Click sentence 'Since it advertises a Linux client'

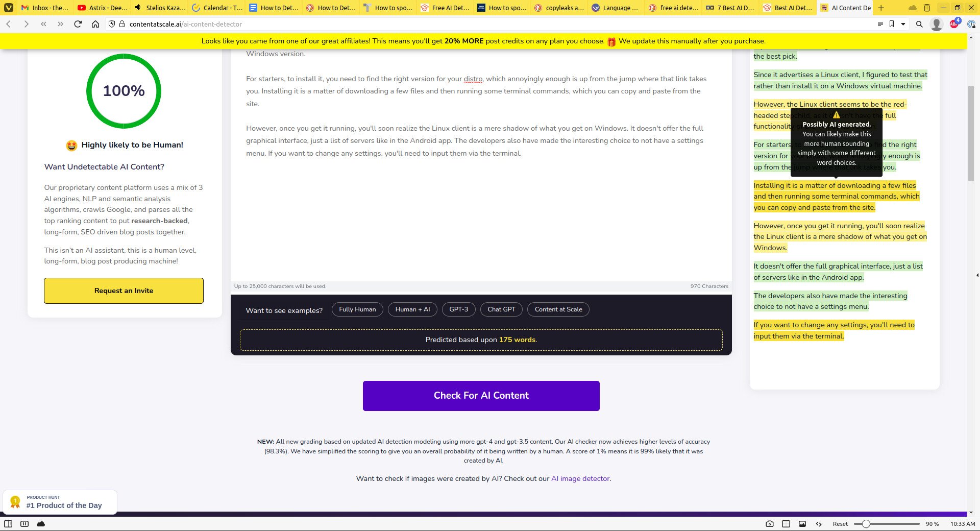(840, 80)
